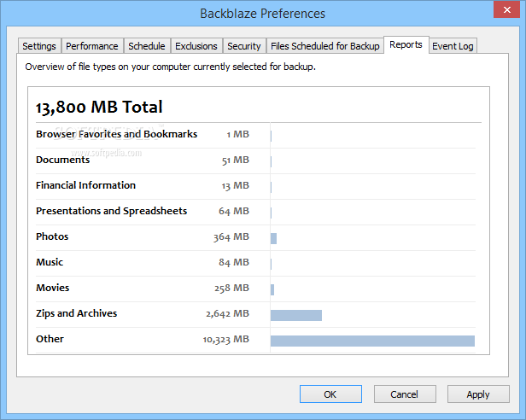Click the '13 MB' Financial Information value

235,185
